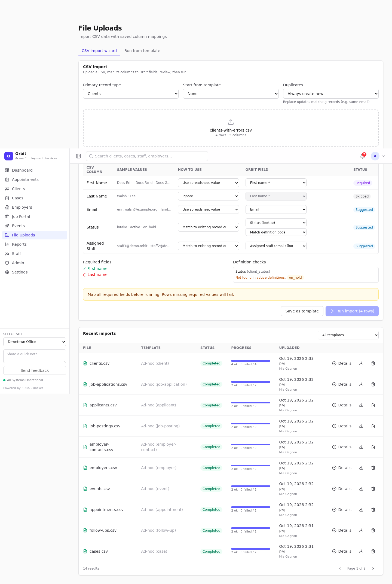Open Match definition code dropdown
The height and width of the screenshot is (584, 392).
tap(276, 232)
